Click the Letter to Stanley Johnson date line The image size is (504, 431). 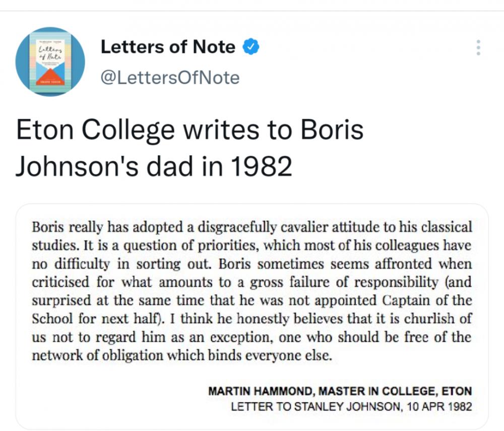[351, 407]
